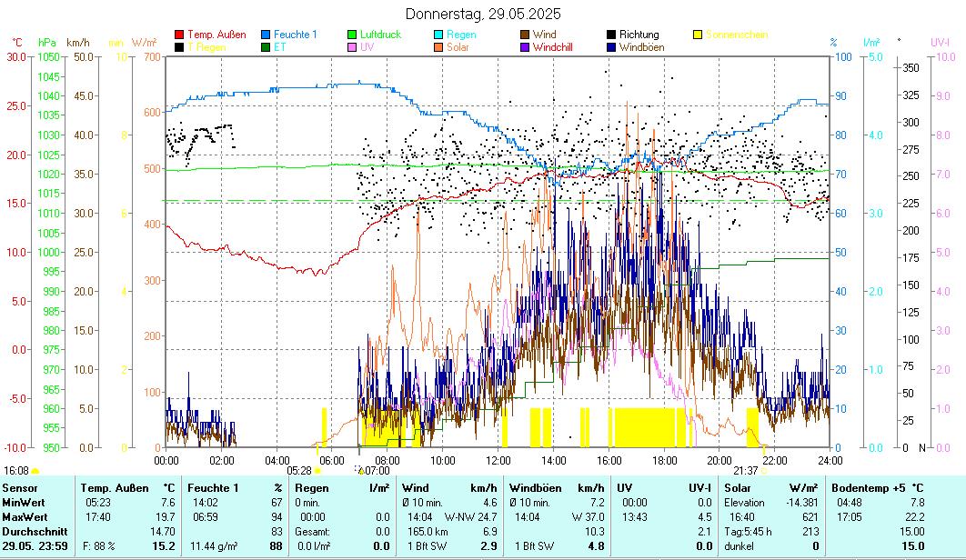Click the blue Feuchte 1 legend square
The image size is (966, 560).
(267, 35)
